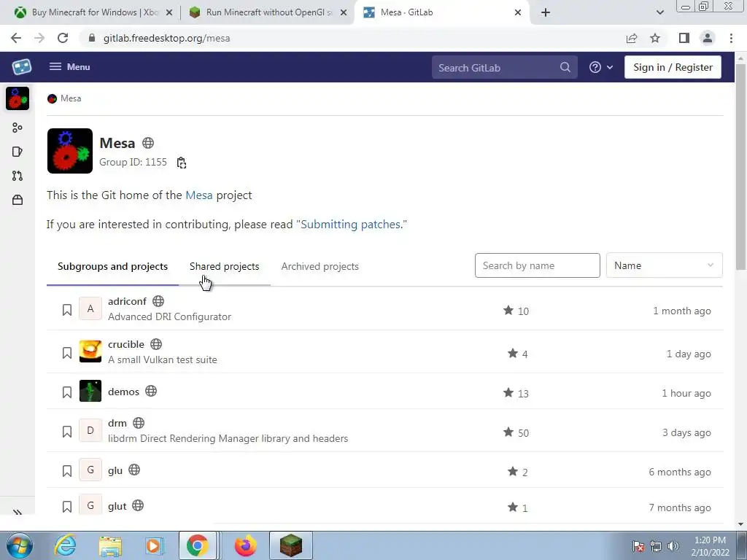Click the large Mesa group logo

pyautogui.click(x=70, y=151)
